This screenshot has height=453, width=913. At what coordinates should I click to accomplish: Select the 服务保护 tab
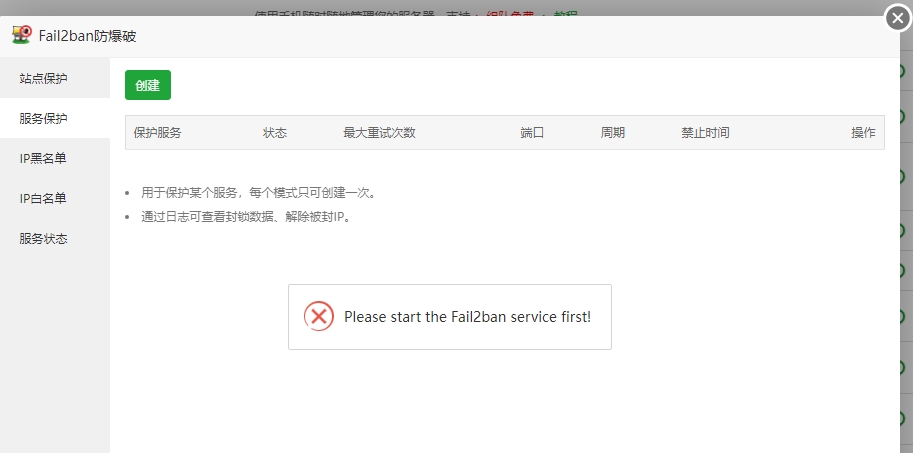[x=55, y=118]
